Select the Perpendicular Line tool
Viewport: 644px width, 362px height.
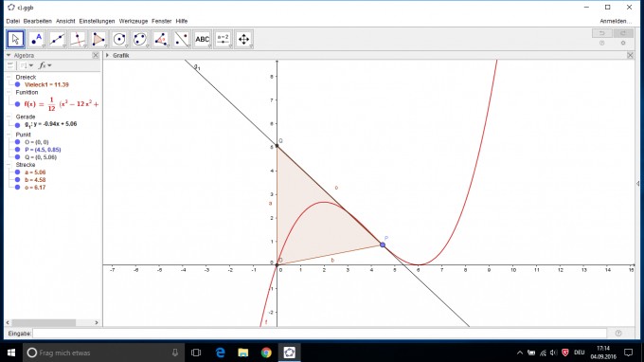[x=78, y=40]
